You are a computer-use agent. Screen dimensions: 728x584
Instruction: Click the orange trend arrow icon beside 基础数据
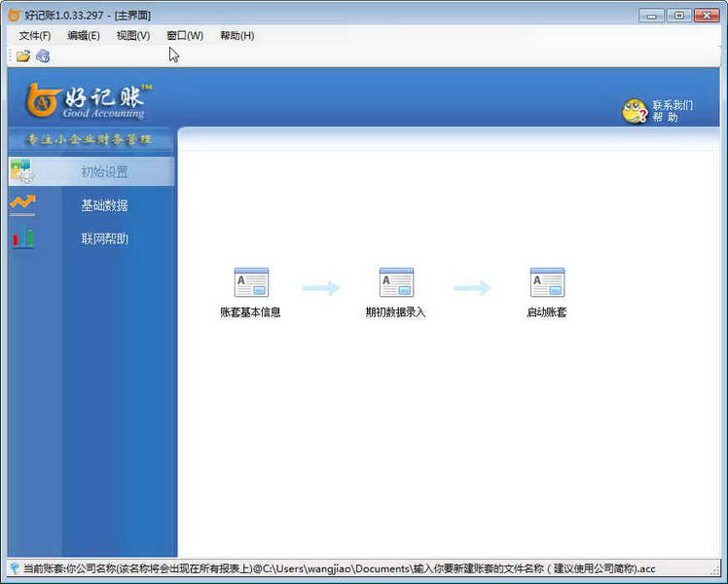point(22,203)
